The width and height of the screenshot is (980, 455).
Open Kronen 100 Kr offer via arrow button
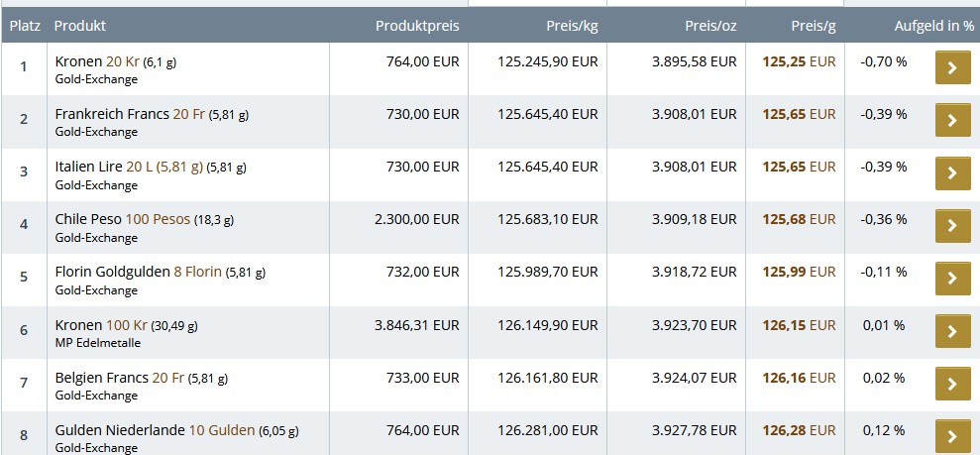coord(952,331)
